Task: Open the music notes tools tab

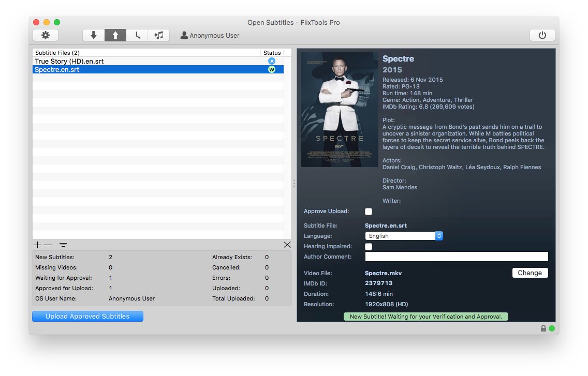Action: click(x=158, y=35)
